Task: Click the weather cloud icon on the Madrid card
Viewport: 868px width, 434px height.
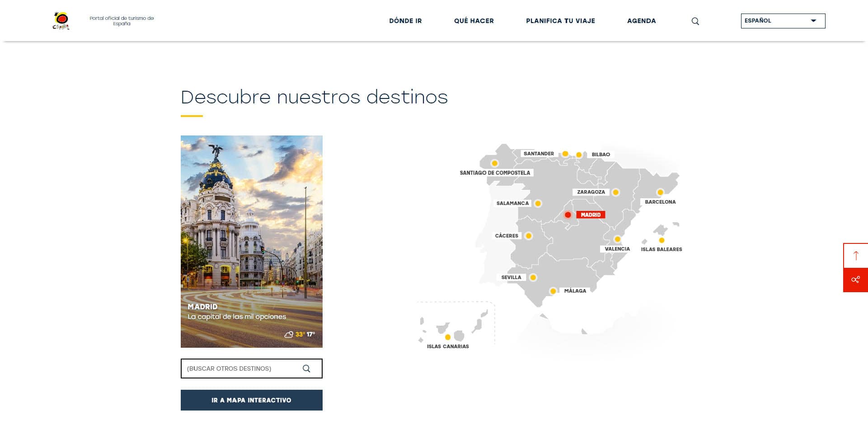Action: pyautogui.click(x=289, y=335)
